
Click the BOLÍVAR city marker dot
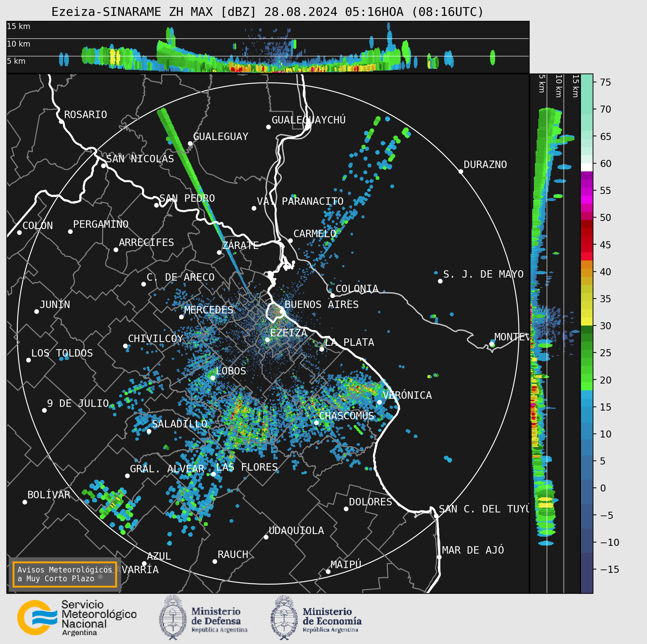[25, 502]
